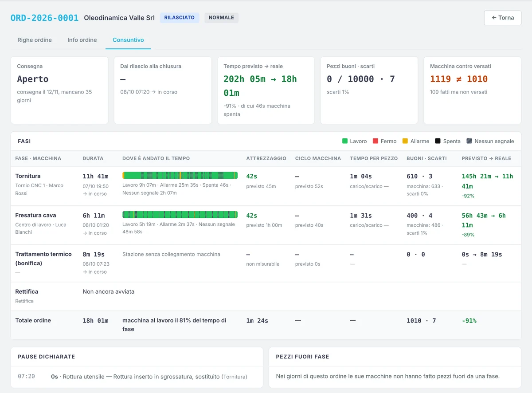
Task: Click the Aperto delivery status value
Action: coord(33,79)
